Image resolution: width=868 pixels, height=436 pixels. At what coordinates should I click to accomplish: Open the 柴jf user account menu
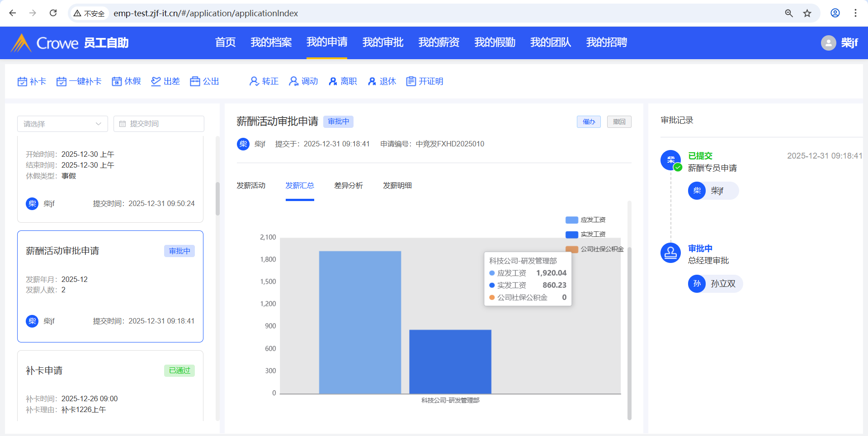(839, 43)
